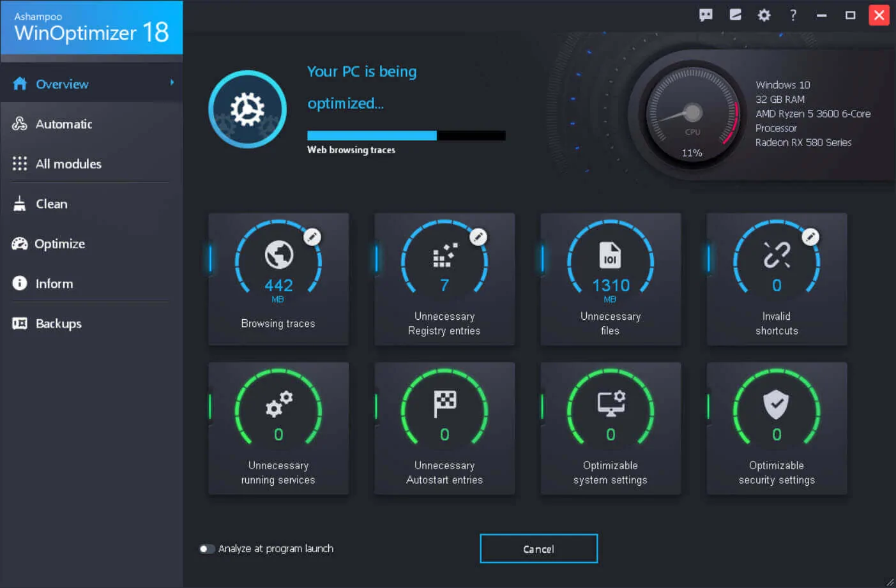Click the CPU usage gauge
Image resolution: width=896 pixels, height=588 pixels.
pyautogui.click(x=692, y=115)
